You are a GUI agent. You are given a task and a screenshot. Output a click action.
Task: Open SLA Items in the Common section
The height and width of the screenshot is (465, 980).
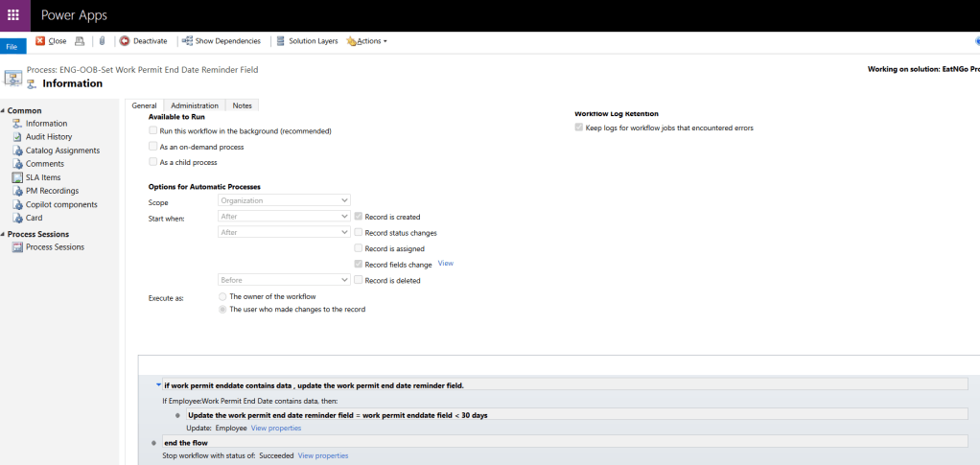click(43, 177)
